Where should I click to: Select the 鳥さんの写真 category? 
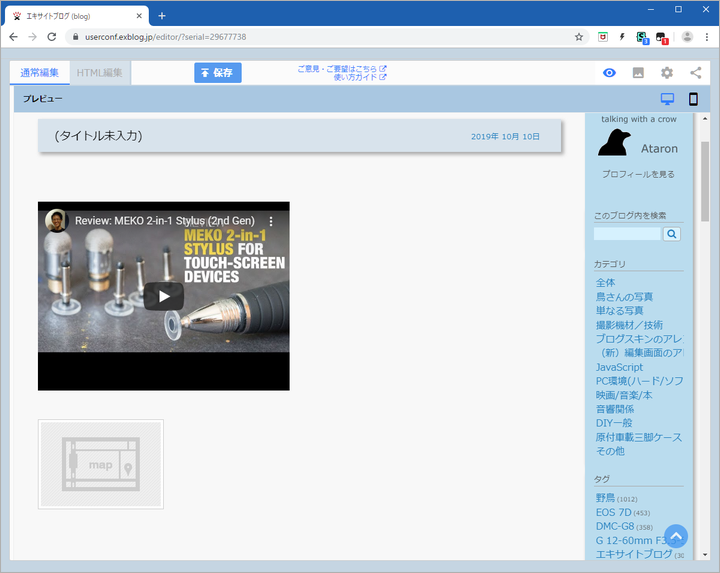pos(624,297)
